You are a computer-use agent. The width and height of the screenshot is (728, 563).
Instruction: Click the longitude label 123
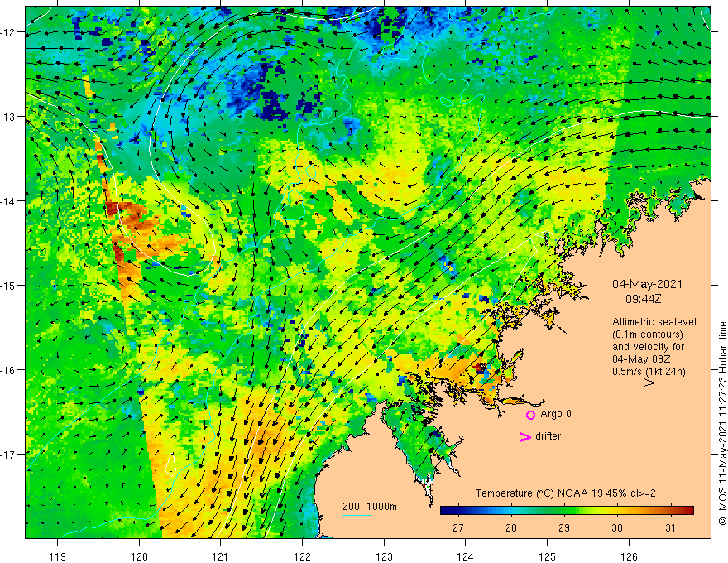[384, 556]
